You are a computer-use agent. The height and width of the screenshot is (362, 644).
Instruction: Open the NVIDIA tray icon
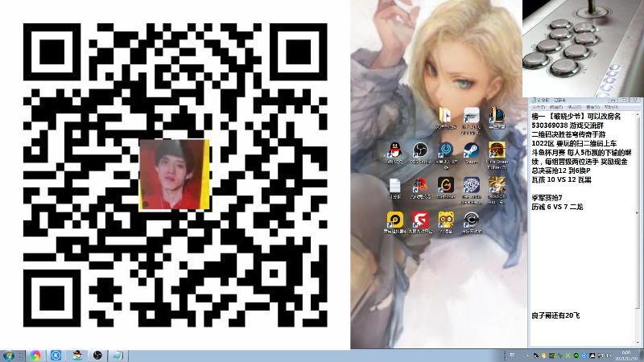[551, 356]
